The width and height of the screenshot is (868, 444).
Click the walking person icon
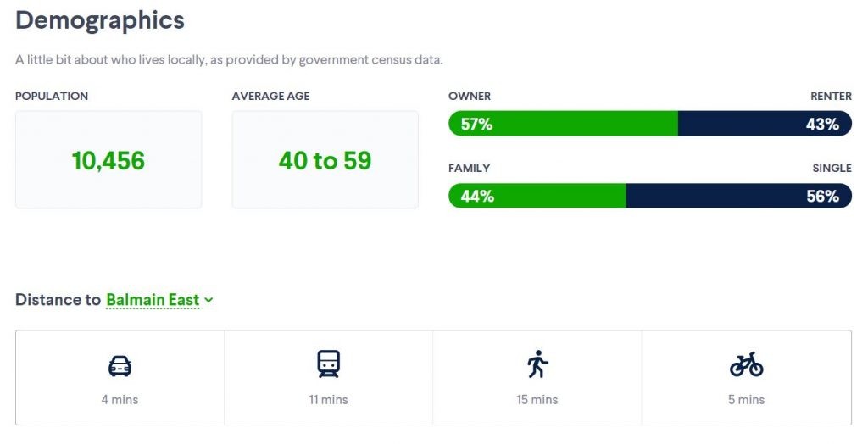537,364
